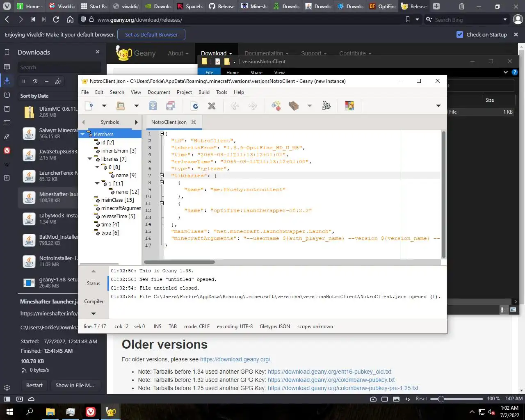Click Vivaldi address bar geany.org URL
Image resolution: width=525 pixels, height=420 pixels.
click(x=140, y=20)
